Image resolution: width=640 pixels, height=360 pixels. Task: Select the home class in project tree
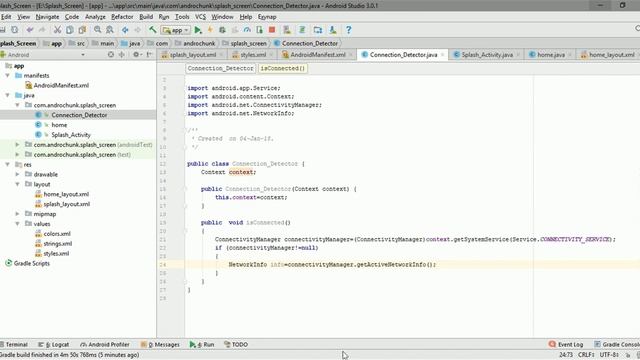tap(59, 125)
